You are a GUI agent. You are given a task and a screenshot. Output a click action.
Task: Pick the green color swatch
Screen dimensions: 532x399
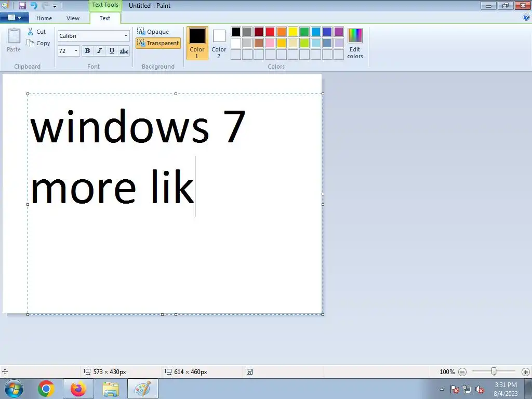tap(304, 32)
